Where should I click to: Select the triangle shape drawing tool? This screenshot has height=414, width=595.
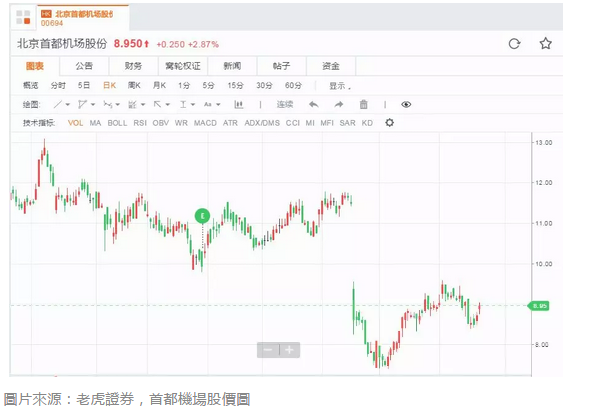pyautogui.click(x=82, y=104)
